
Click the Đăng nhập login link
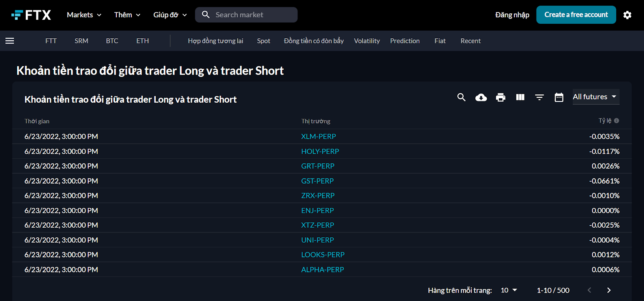tap(512, 15)
